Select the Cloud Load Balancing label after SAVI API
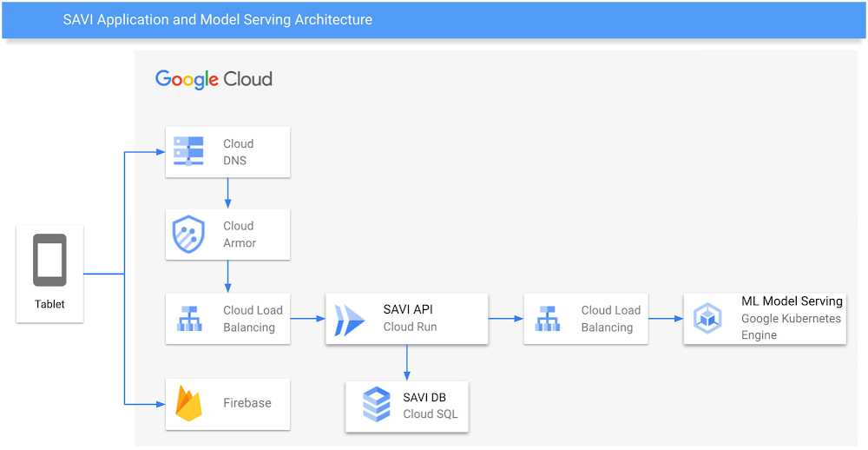This screenshot has width=868, height=450. point(610,319)
